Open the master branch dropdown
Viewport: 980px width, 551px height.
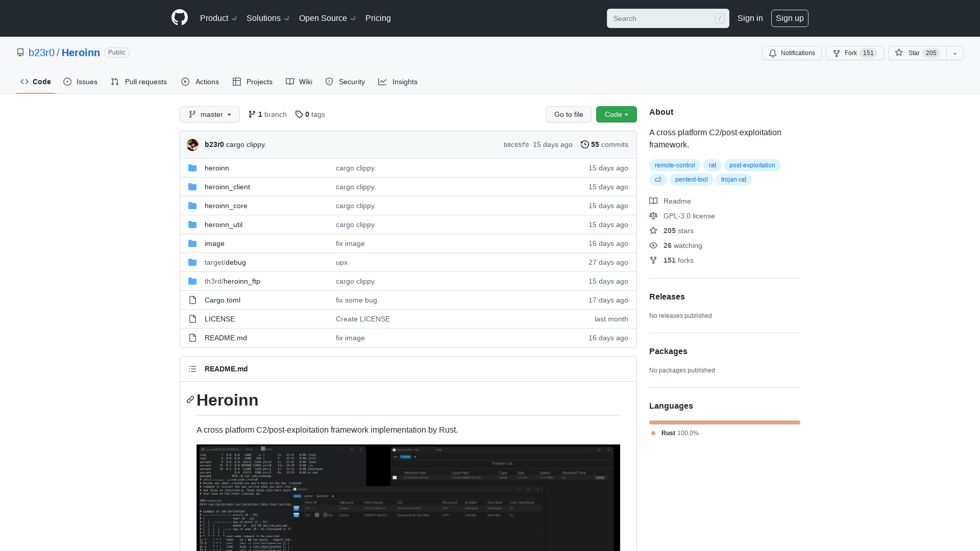(209, 114)
